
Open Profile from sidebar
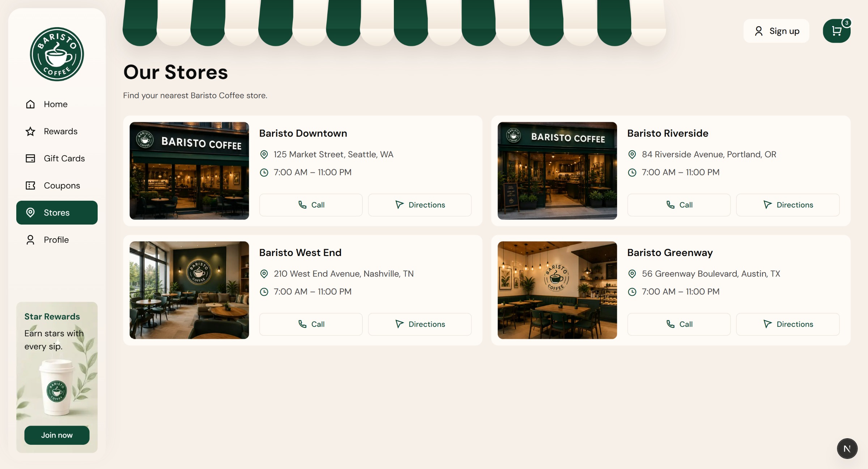(57, 240)
